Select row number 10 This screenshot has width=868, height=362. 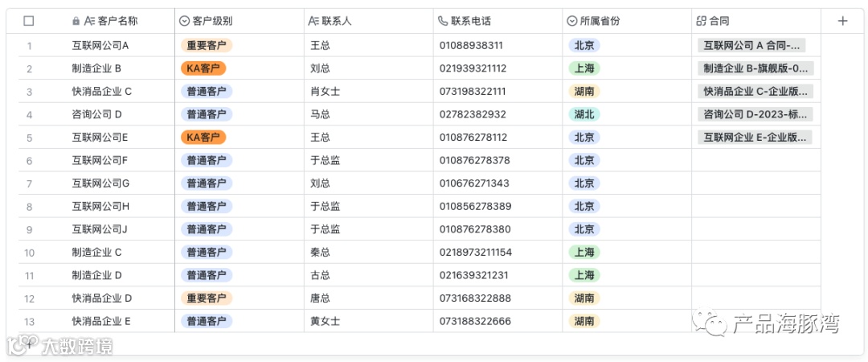30,253
